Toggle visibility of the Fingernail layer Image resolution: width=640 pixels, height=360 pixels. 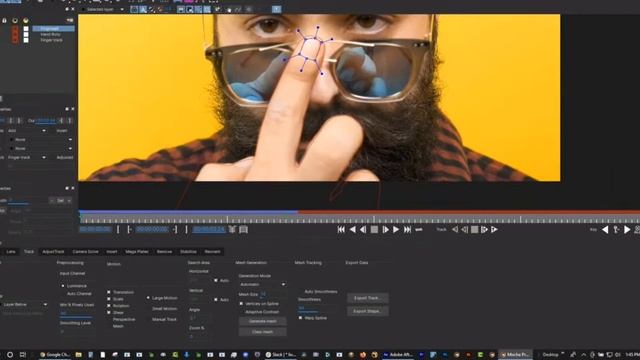(x=15, y=29)
